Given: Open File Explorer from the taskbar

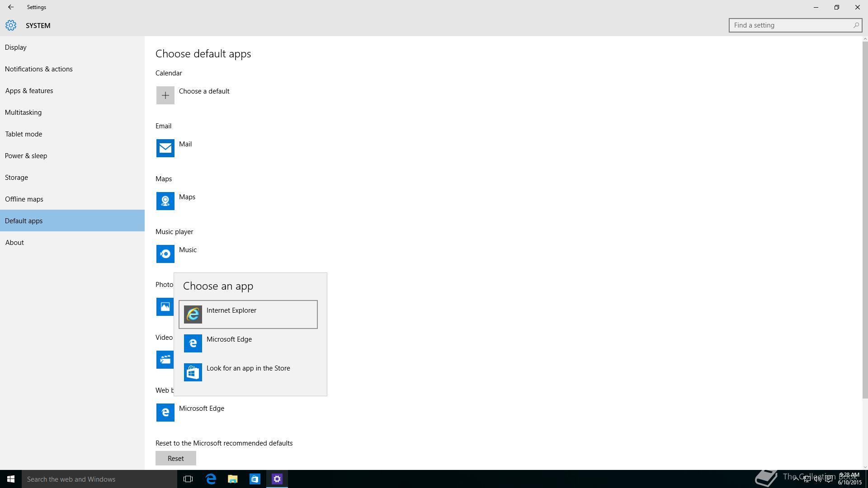Looking at the screenshot, I should [x=233, y=479].
